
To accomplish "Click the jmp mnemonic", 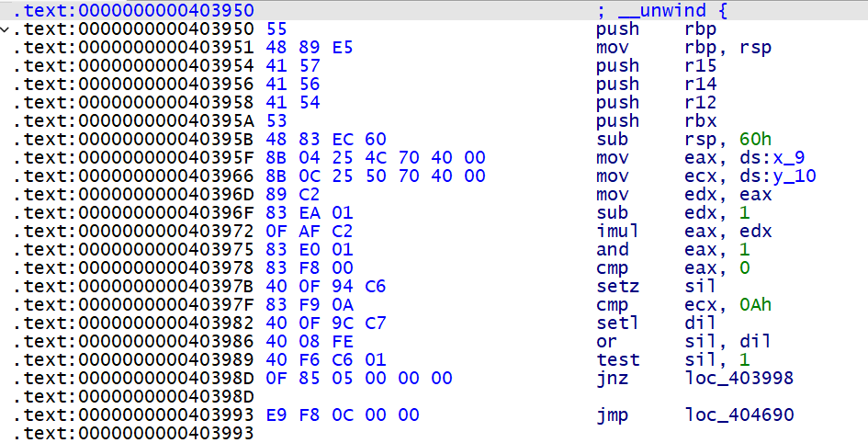I will click(x=612, y=415).
